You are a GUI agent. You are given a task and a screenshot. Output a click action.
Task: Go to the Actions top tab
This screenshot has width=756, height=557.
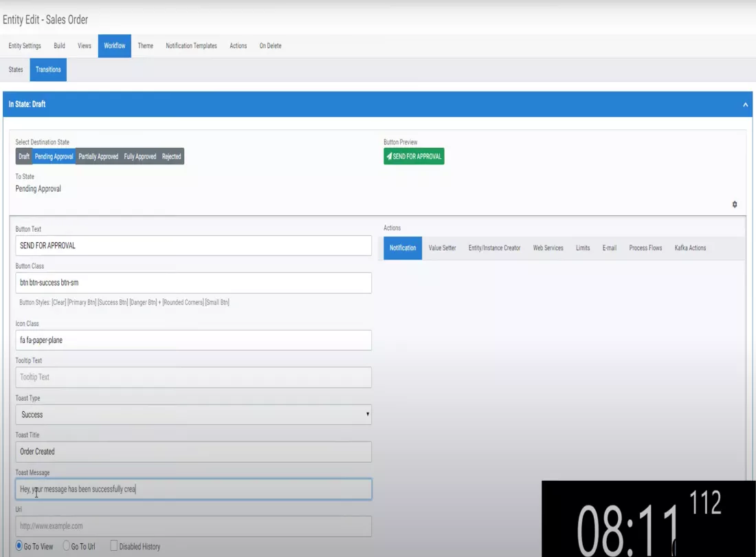point(238,46)
